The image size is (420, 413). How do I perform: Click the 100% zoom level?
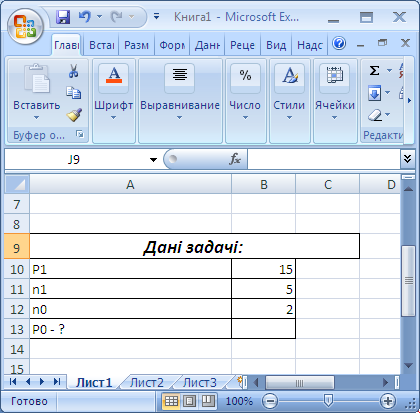239,401
